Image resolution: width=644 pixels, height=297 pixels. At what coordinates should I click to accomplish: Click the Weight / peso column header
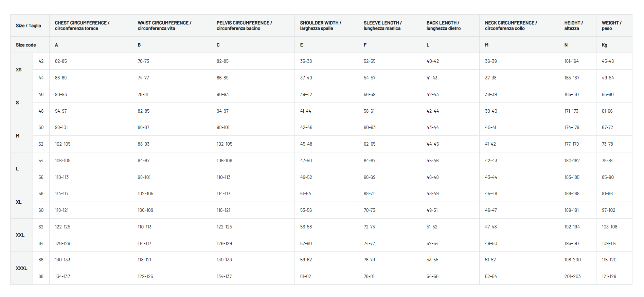pyautogui.click(x=611, y=26)
